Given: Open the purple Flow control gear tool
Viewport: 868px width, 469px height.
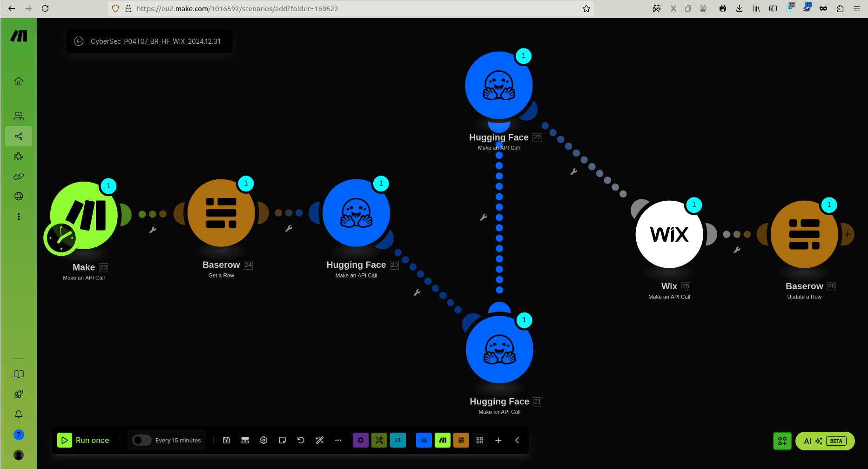Looking at the screenshot, I should point(361,440).
